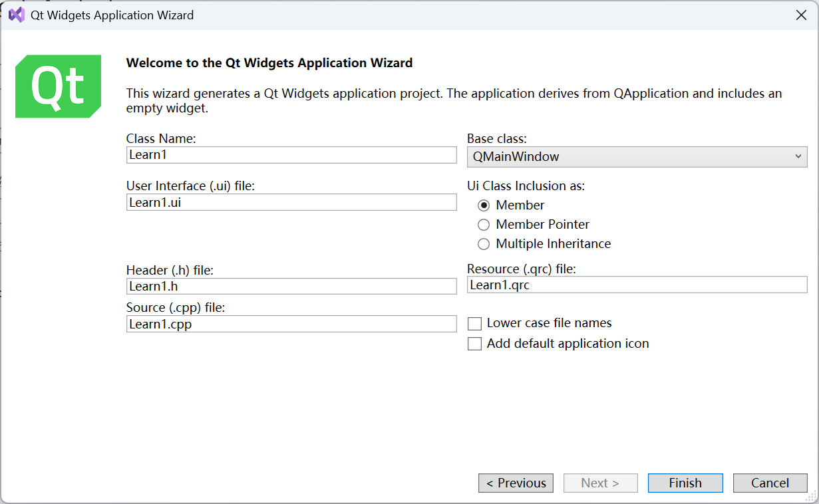
Task: Click the window resize grip corner
Action: 812,497
